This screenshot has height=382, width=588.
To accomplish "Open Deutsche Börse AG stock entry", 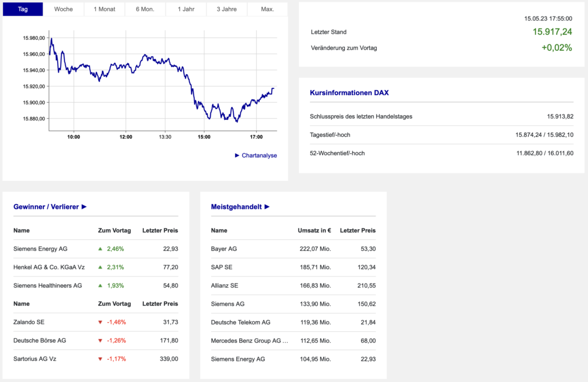I will coord(40,340).
